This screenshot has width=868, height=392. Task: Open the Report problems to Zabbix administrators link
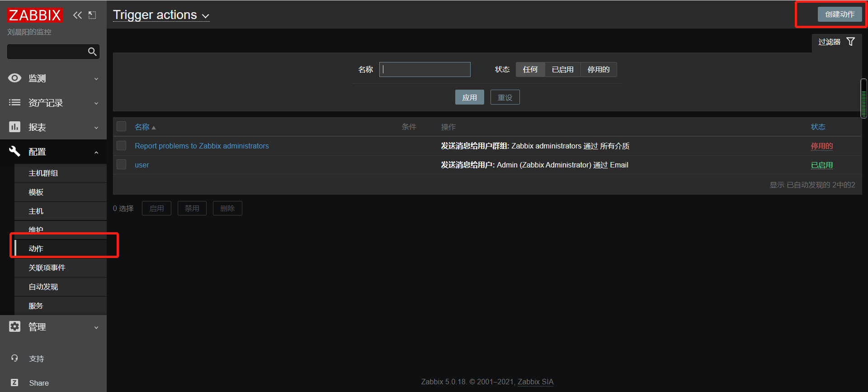(202, 146)
